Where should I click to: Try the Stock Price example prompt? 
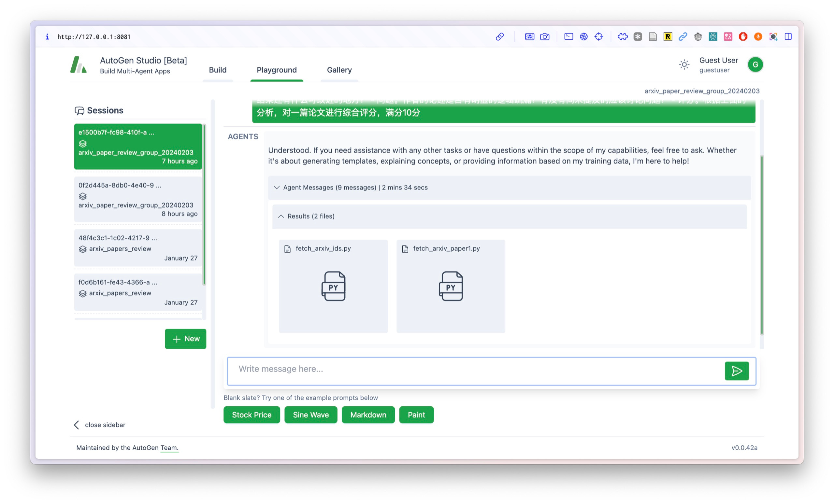[x=252, y=415]
